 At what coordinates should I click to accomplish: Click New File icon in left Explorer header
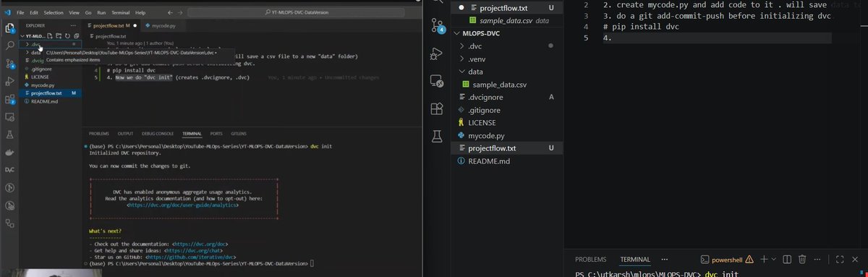[x=51, y=35]
